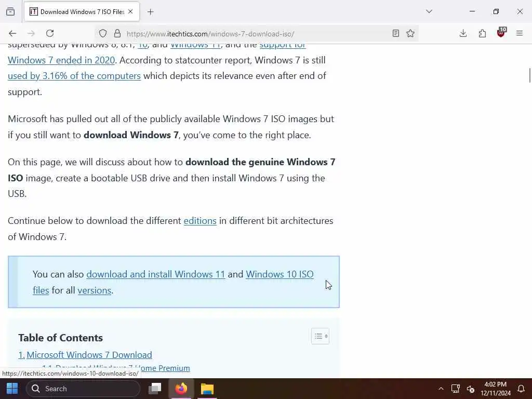This screenshot has width=532, height=399.
Task: Open 'Windows 10 ISO files' link
Action: click(280, 274)
